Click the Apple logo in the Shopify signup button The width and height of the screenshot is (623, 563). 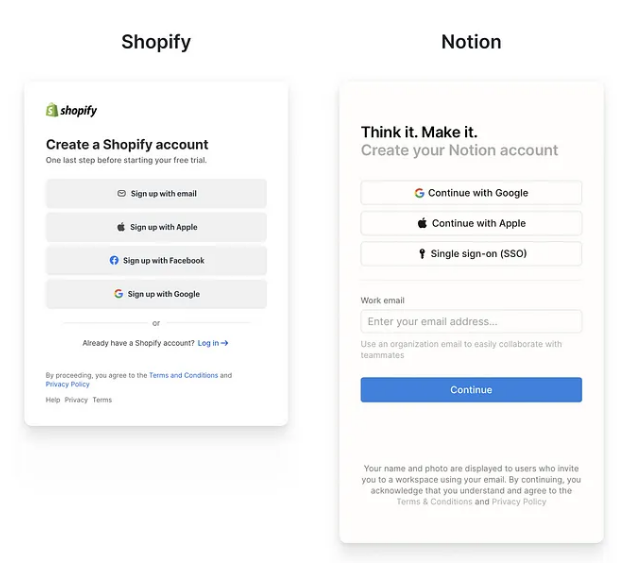coord(121,227)
